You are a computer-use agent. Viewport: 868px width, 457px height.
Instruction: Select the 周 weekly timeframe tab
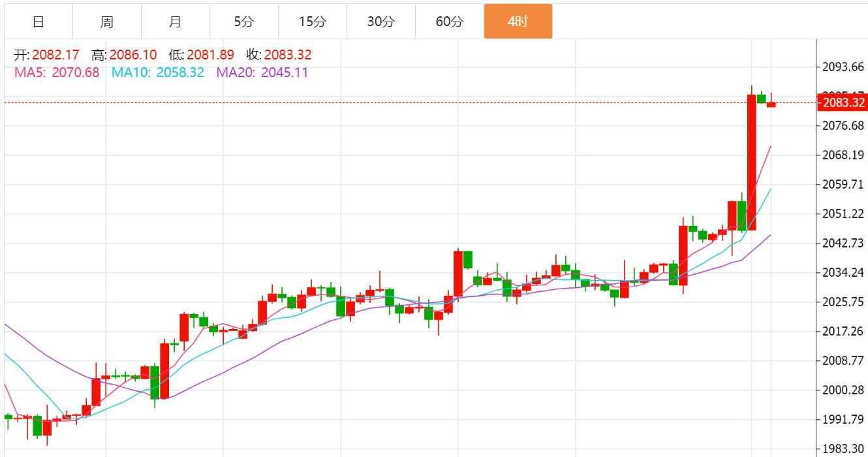[107, 22]
